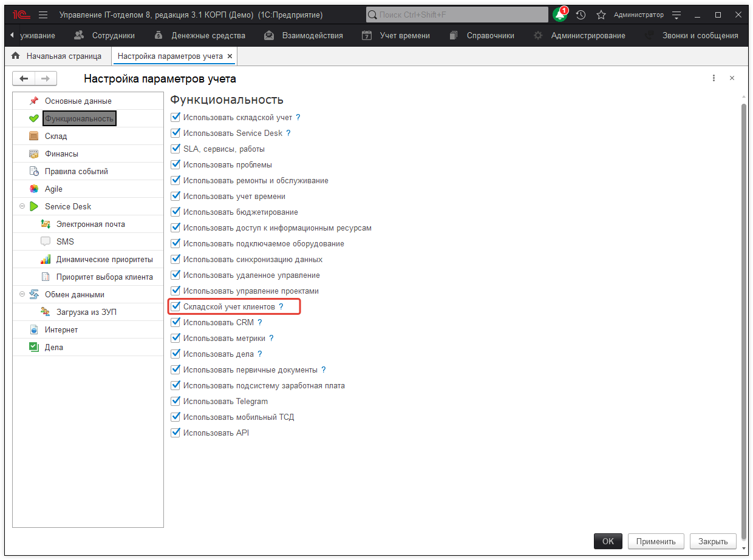Click the back navigation arrow

(24, 78)
